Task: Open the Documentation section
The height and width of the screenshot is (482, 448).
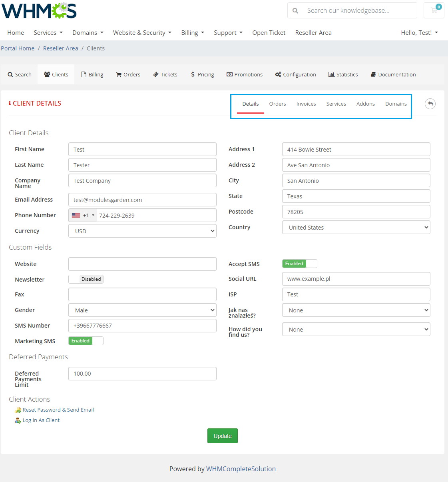Action: coord(393,74)
